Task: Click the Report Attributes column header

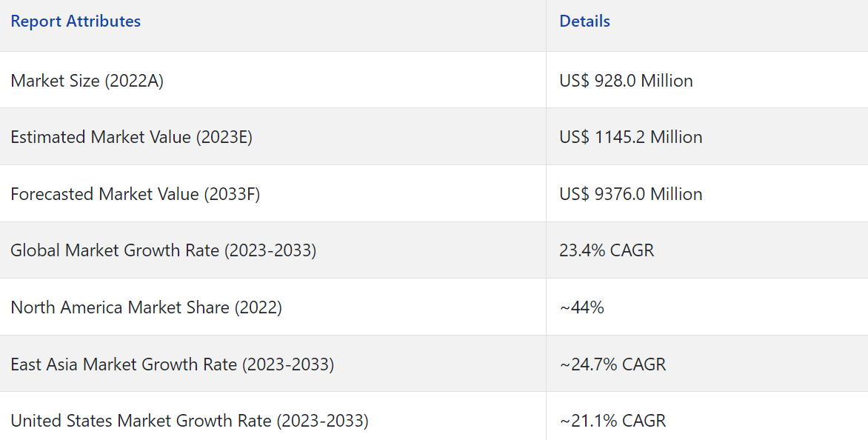Action: tap(76, 21)
